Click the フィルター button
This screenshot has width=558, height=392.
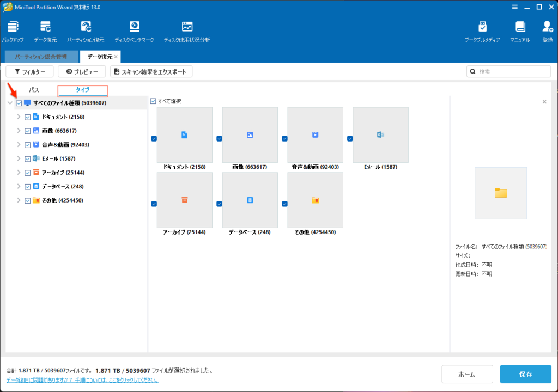pos(29,71)
